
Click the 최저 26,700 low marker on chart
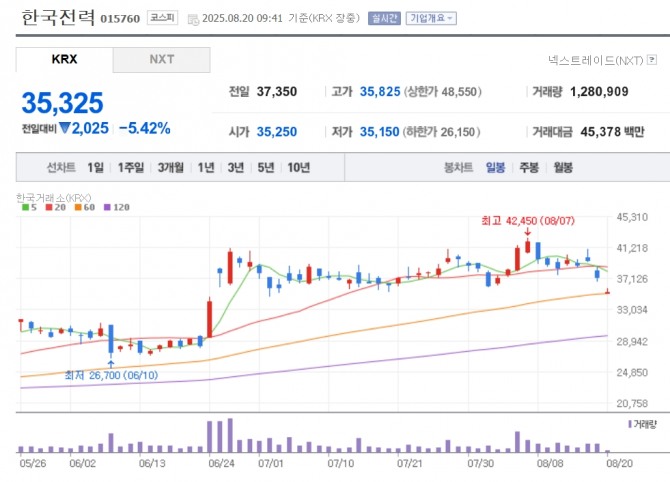pos(111,375)
